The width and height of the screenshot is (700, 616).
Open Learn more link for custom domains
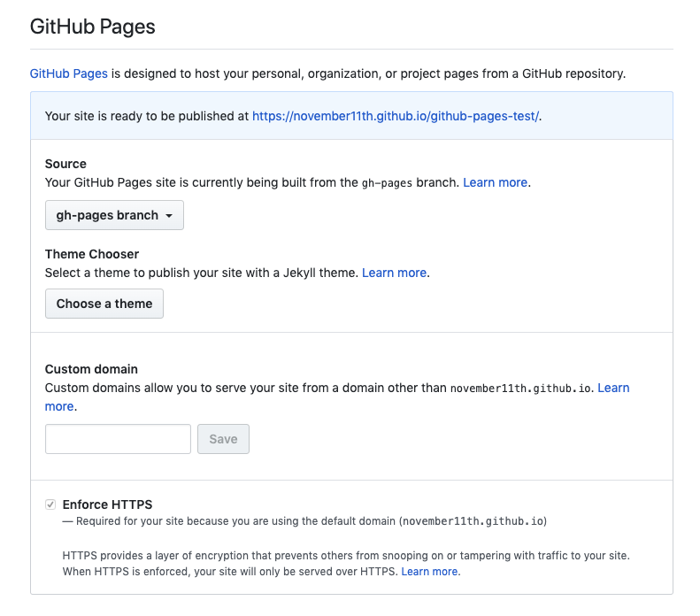(613, 388)
